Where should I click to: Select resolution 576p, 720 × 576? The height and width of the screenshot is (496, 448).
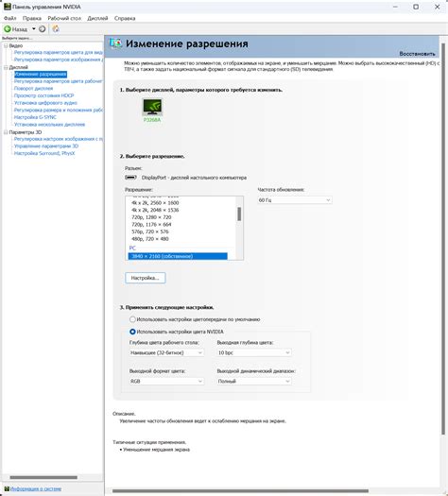[x=150, y=231]
